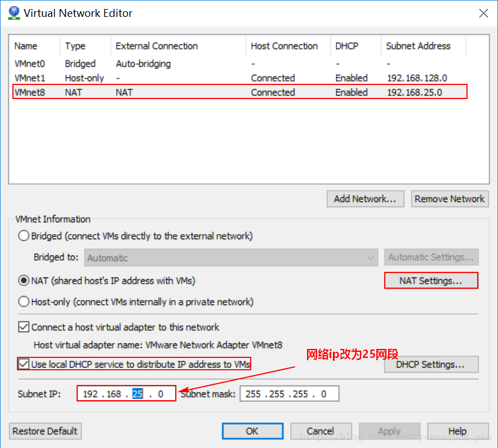Image resolution: width=498 pixels, height=448 pixels.
Task: Confirm with the OK button
Action: pos(252,431)
